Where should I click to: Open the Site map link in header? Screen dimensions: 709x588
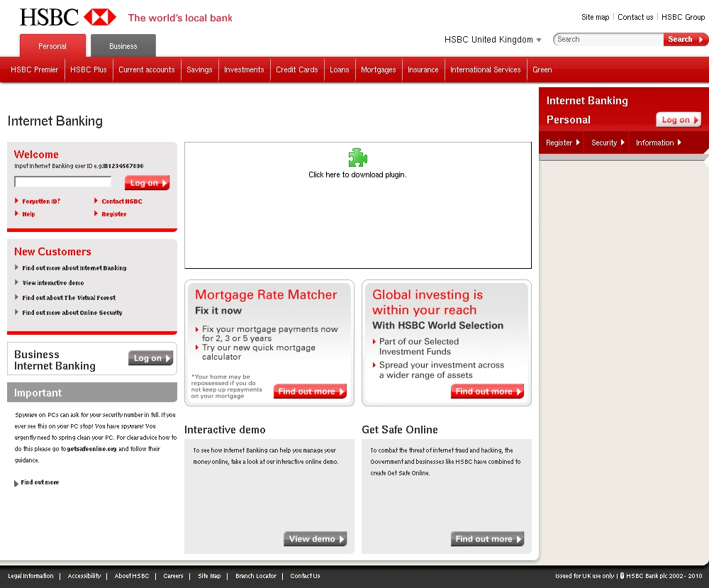point(595,17)
